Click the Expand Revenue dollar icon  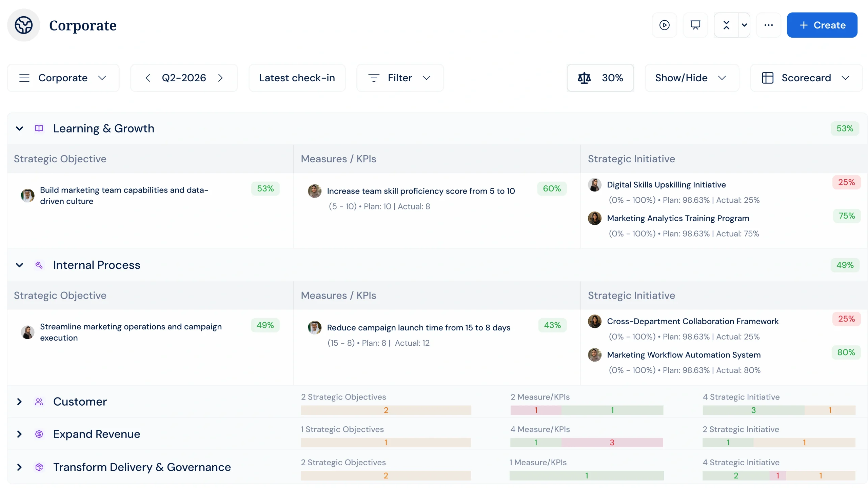pos(39,434)
